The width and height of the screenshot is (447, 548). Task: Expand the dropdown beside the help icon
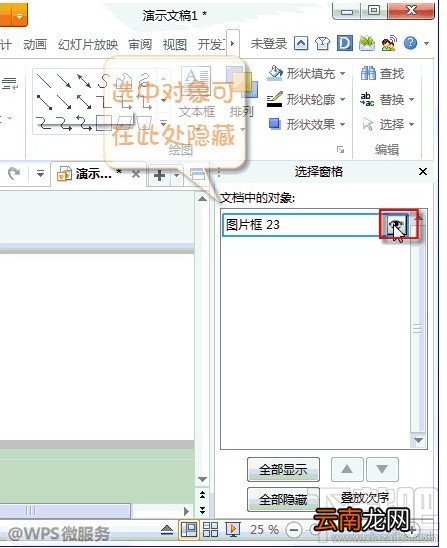coord(426,44)
